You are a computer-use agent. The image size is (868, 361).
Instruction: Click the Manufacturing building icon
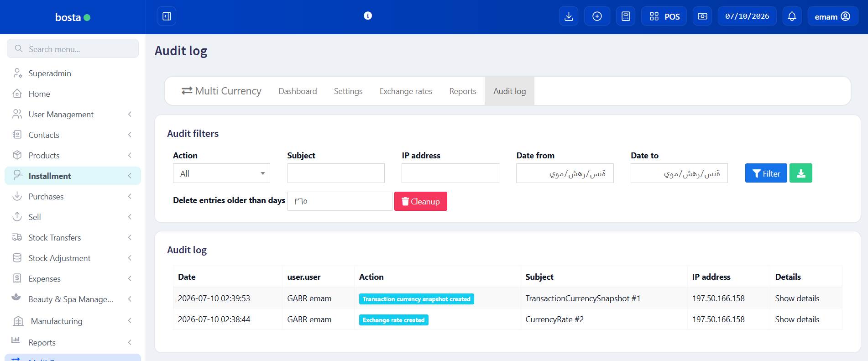point(18,321)
